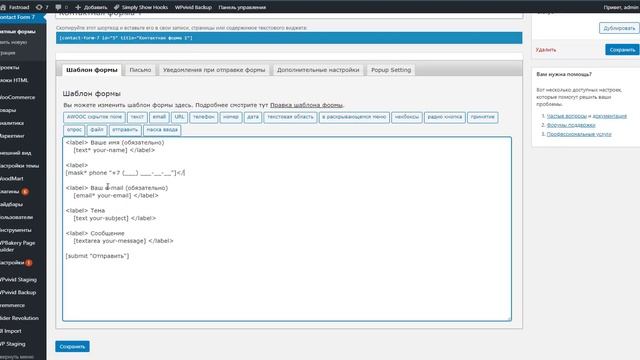Open the Форумы поддержки link
The image size is (640, 360).
click(571, 125)
